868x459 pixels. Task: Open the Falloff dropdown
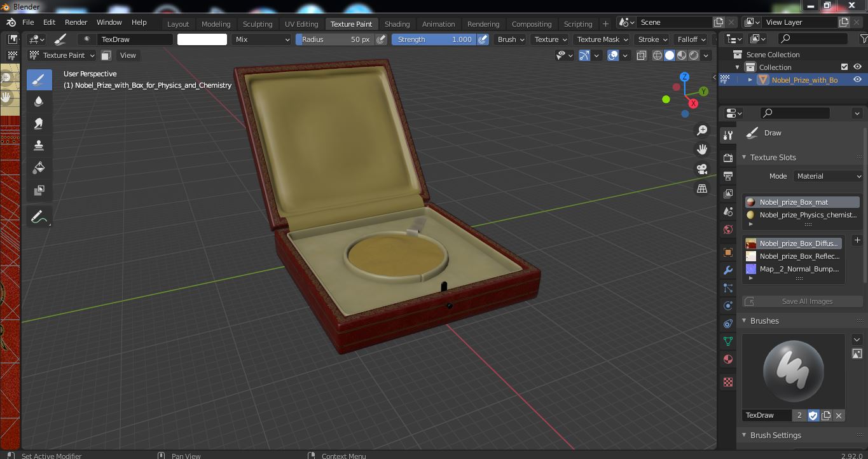coord(692,39)
